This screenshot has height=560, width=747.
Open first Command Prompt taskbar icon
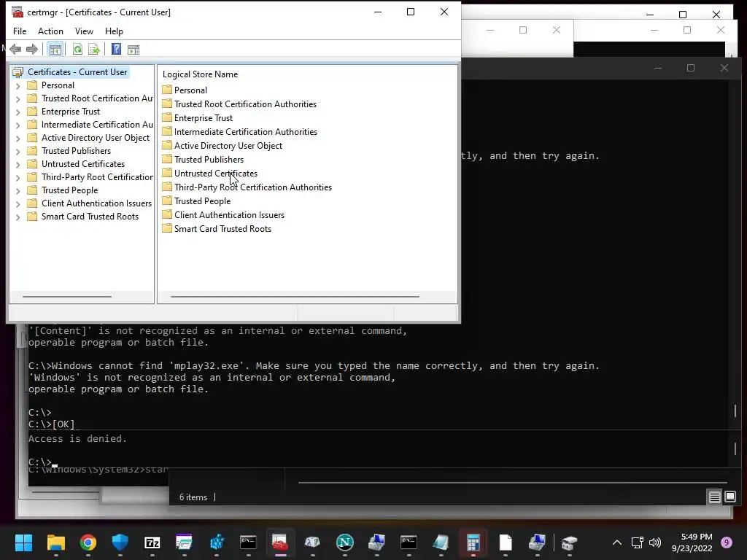pyautogui.click(x=248, y=542)
